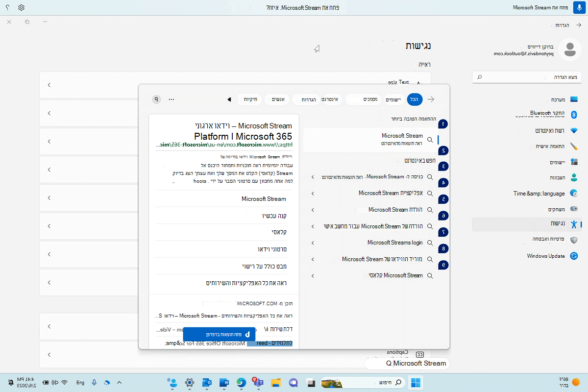This screenshot has width=588, height=392.
Task: Click ראה את כל האפליקציות והשירותים link
Action: (x=246, y=283)
